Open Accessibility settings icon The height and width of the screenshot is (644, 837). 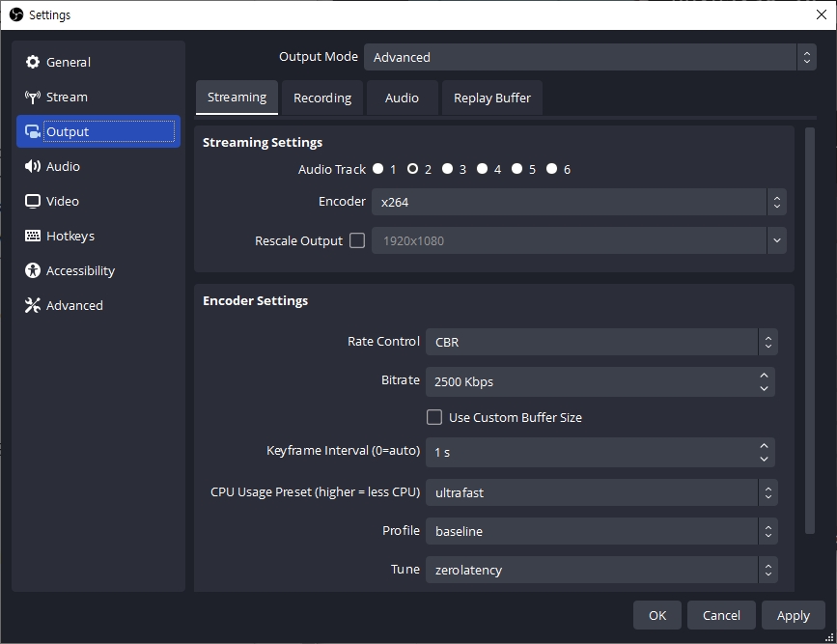[x=33, y=271]
